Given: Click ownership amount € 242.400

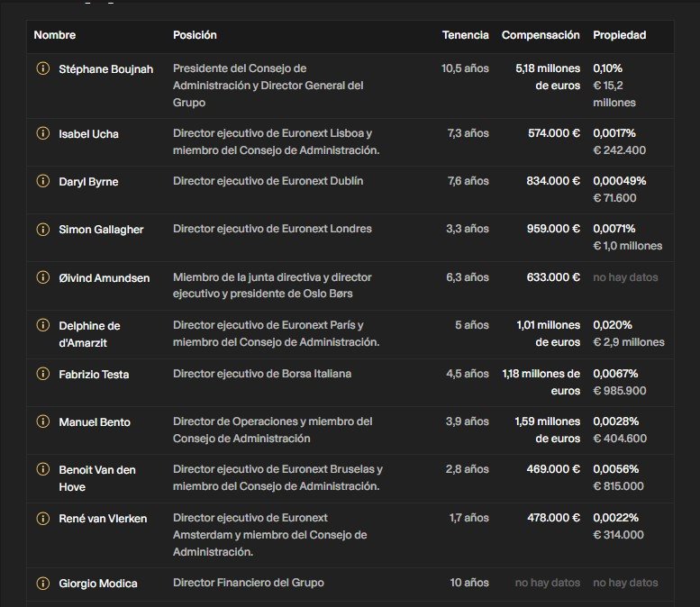Looking at the screenshot, I should [619, 150].
